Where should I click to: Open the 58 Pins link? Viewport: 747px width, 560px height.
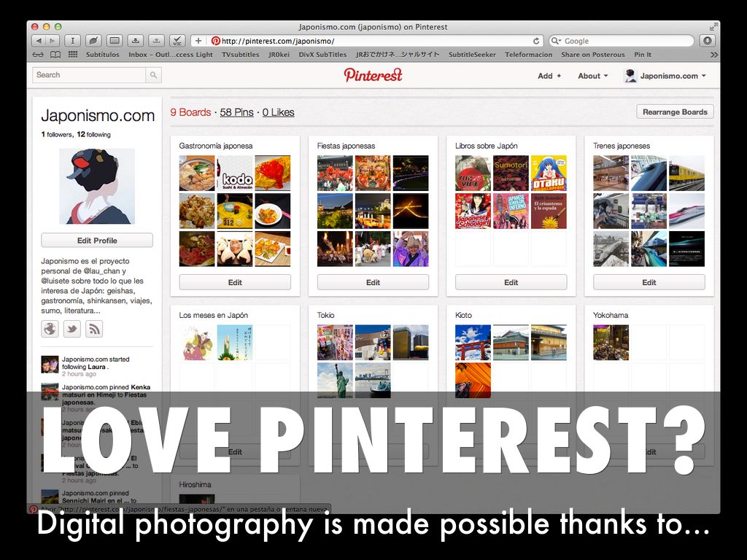(237, 112)
